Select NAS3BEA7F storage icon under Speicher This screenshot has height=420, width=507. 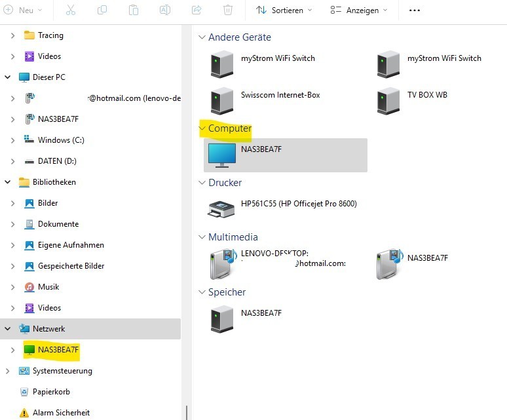222,319
